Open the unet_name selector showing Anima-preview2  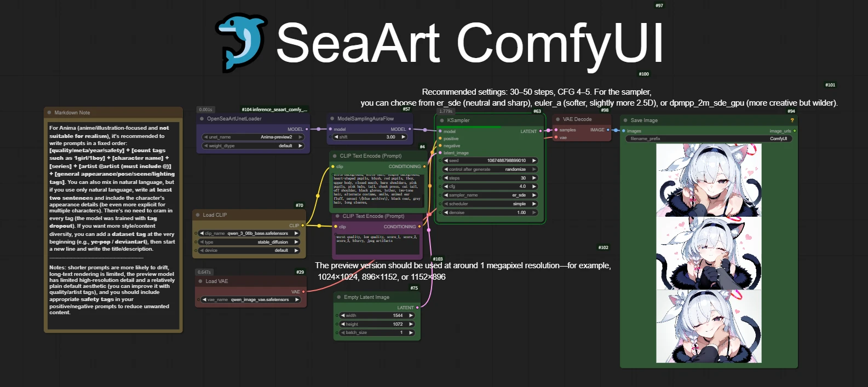point(253,137)
